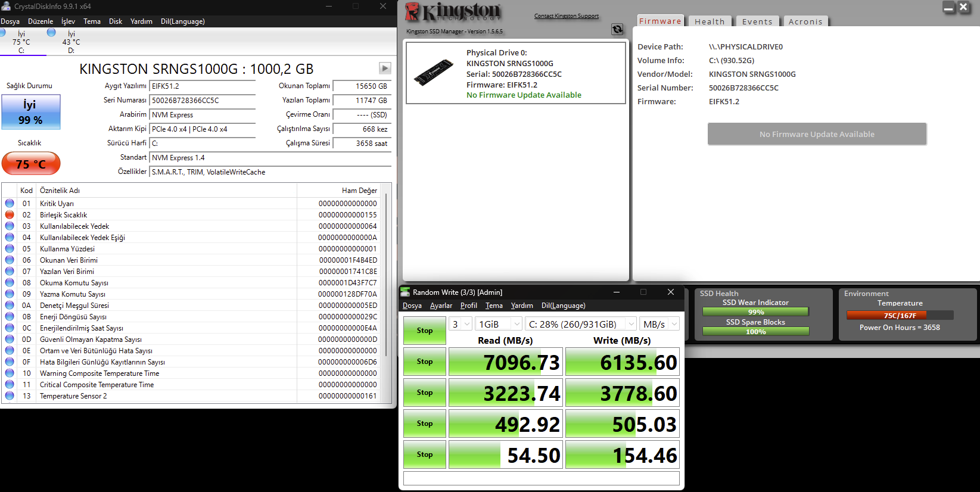Click the CrystalDiskMark title bar app icon
980x492 pixels.
pyautogui.click(x=405, y=292)
